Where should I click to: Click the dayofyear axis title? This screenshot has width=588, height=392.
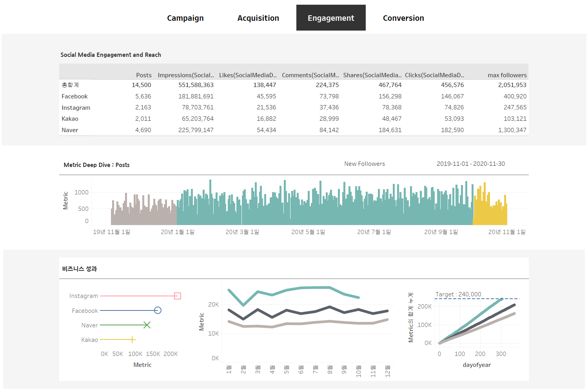coord(477,365)
